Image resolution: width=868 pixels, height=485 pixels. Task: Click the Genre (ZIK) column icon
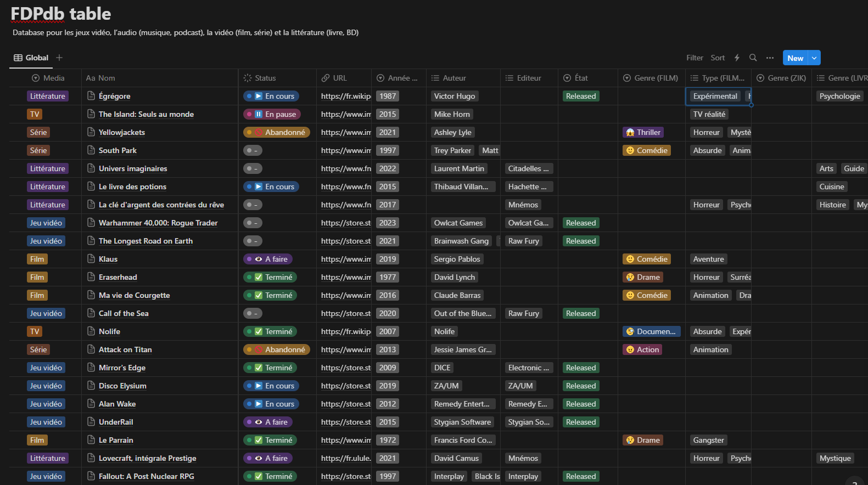pyautogui.click(x=760, y=78)
